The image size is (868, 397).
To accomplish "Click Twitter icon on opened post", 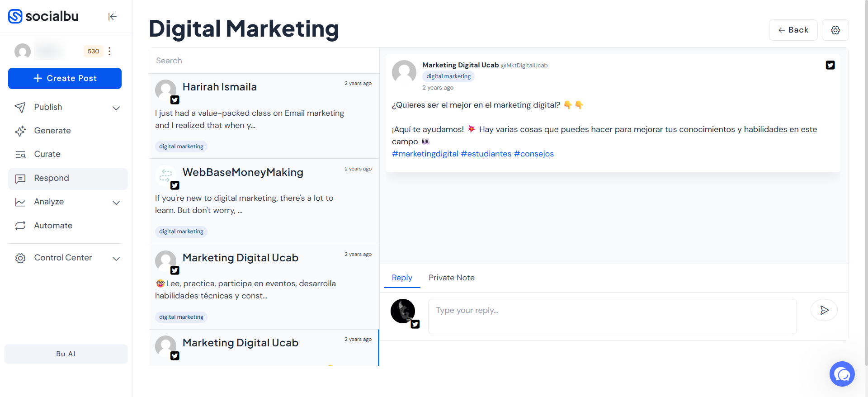I will tap(830, 65).
